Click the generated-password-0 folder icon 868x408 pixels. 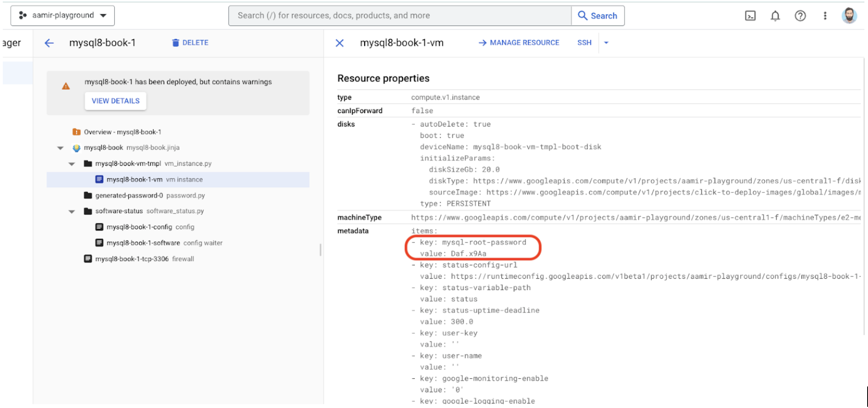coord(88,195)
